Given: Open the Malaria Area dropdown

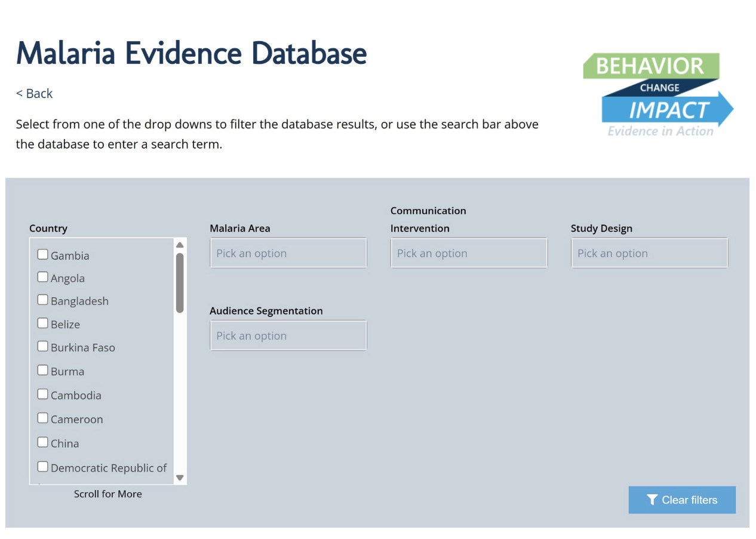Looking at the screenshot, I should 288,254.
